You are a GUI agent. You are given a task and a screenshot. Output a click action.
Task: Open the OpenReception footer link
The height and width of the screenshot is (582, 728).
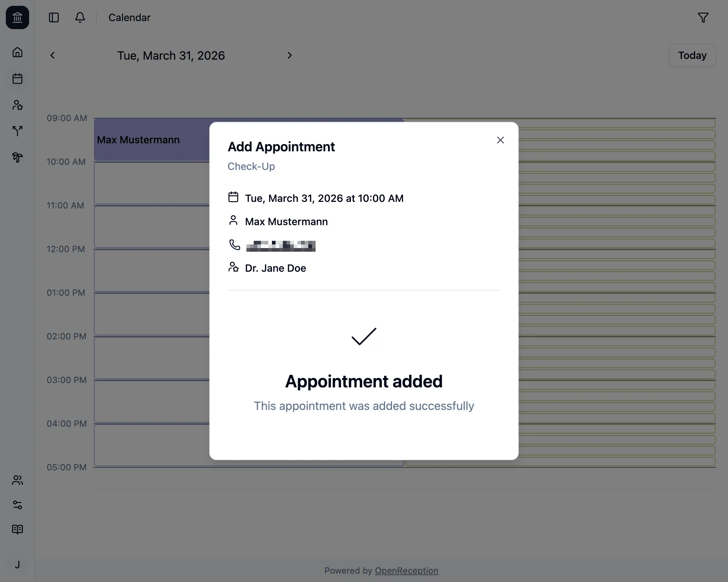(x=406, y=570)
